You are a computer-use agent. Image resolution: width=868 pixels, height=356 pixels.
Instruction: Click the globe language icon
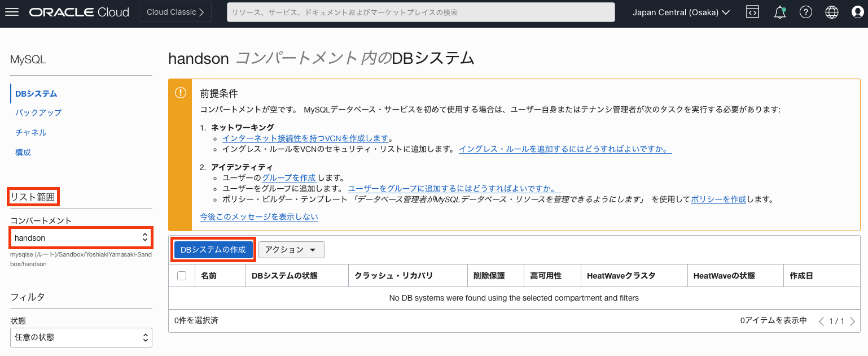832,12
